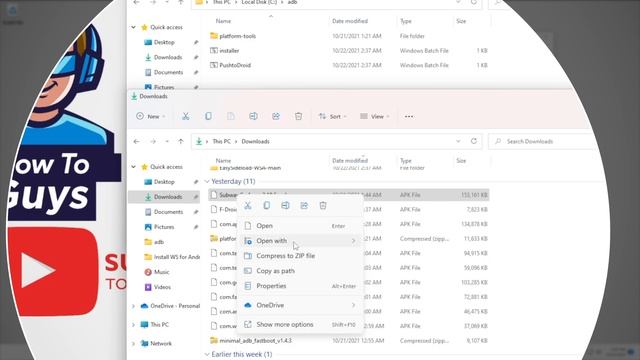The image size is (640, 360).
Task: Collapse Quick access in adb window sidebar
Action: pyautogui.click(x=133, y=27)
